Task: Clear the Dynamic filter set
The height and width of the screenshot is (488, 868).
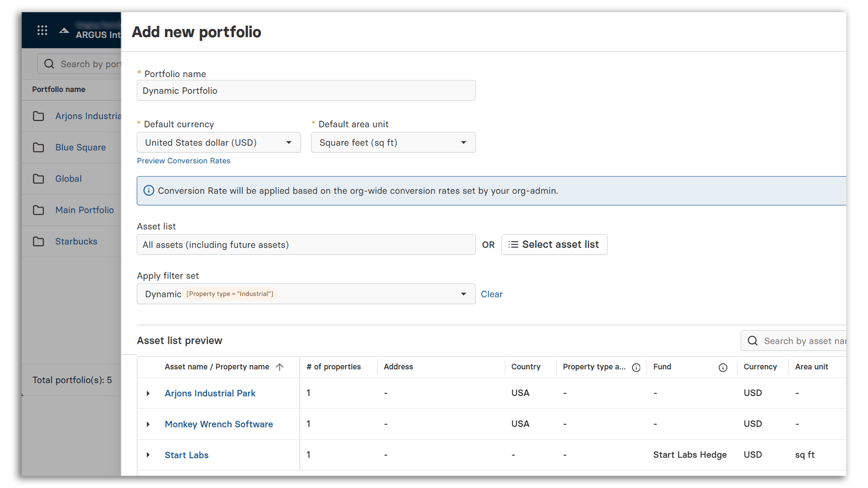Action: (492, 294)
